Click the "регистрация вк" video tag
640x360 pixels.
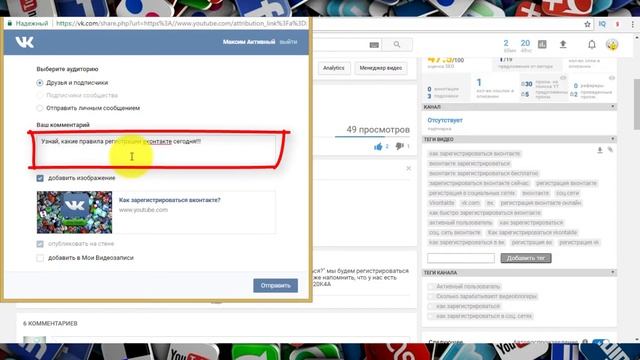pyautogui.click(x=531, y=242)
